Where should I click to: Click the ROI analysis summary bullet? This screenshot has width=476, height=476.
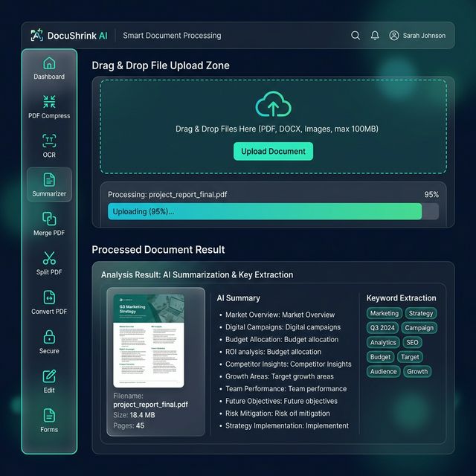[x=273, y=352]
